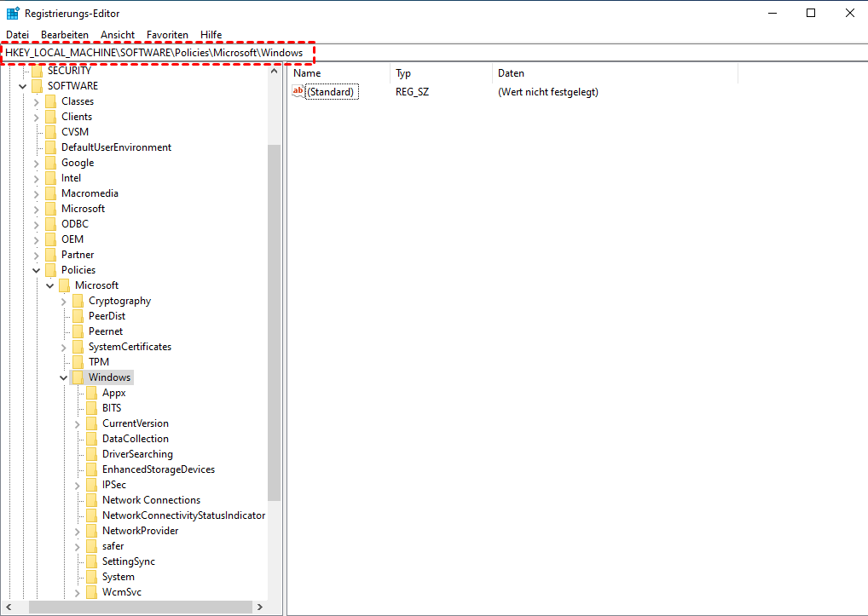The width and height of the screenshot is (868, 616).
Task: Collapse the Policies key
Action: click(x=37, y=270)
